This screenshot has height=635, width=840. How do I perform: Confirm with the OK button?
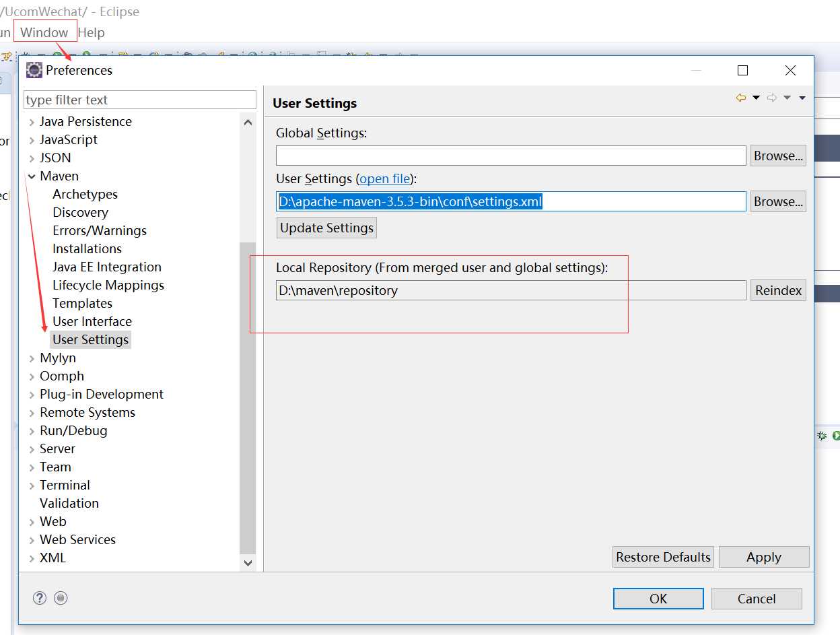(658, 599)
